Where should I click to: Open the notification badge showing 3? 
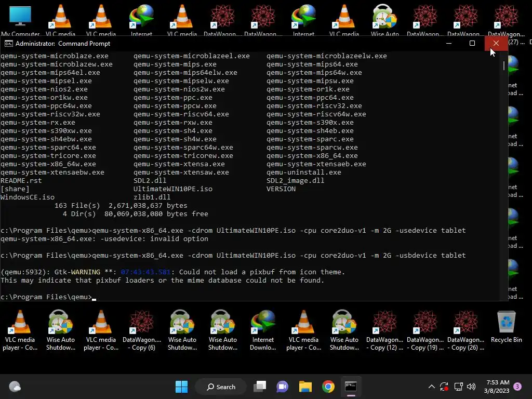click(x=517, y=387)
